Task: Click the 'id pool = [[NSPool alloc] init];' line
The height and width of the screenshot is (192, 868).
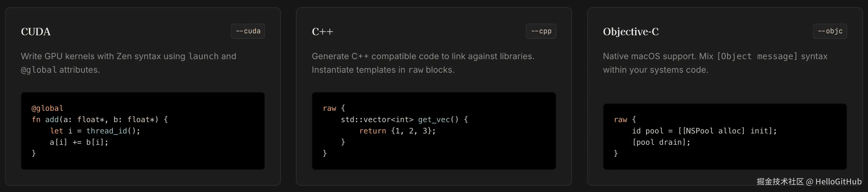Action: 704,131
